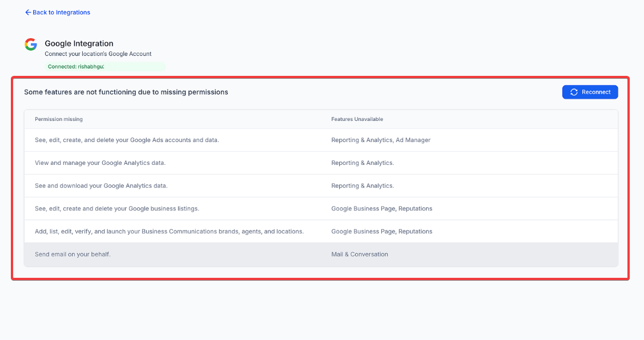This screenshot has height=340, width=644.
Task: Click Connect your location's Google Account subtitle
Action: [98, 54]
